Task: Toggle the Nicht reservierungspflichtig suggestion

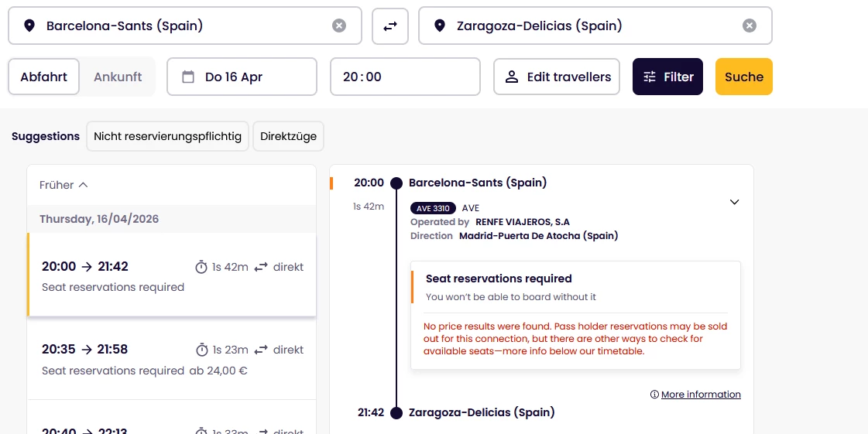Action: (x=167, y=136)
